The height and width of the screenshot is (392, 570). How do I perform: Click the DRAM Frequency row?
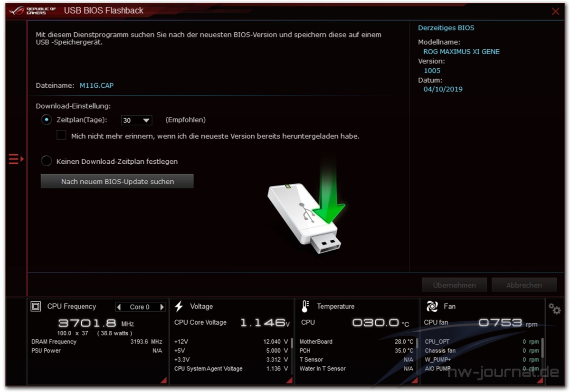pos(97,342)
